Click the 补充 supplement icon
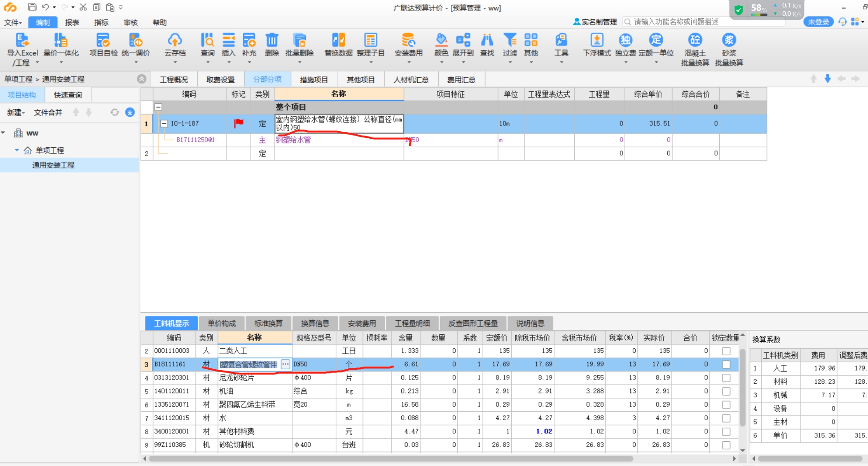 click(x=249, y=40)
